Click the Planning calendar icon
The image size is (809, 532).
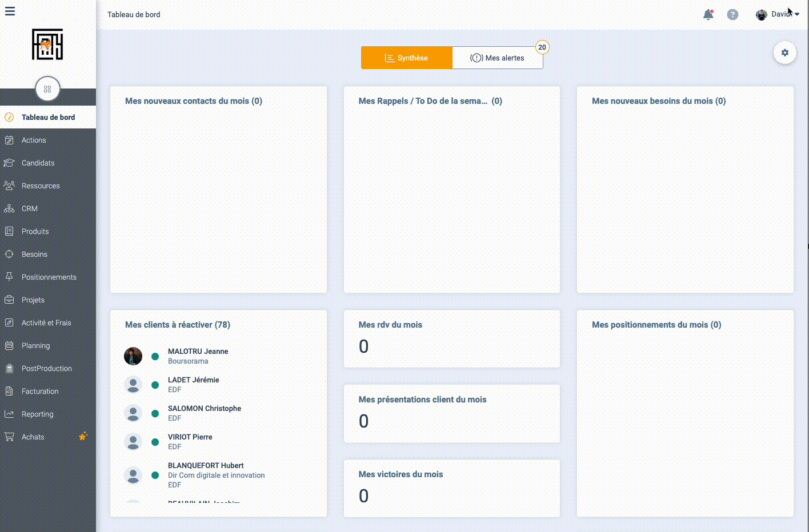(x=9, y=345)
